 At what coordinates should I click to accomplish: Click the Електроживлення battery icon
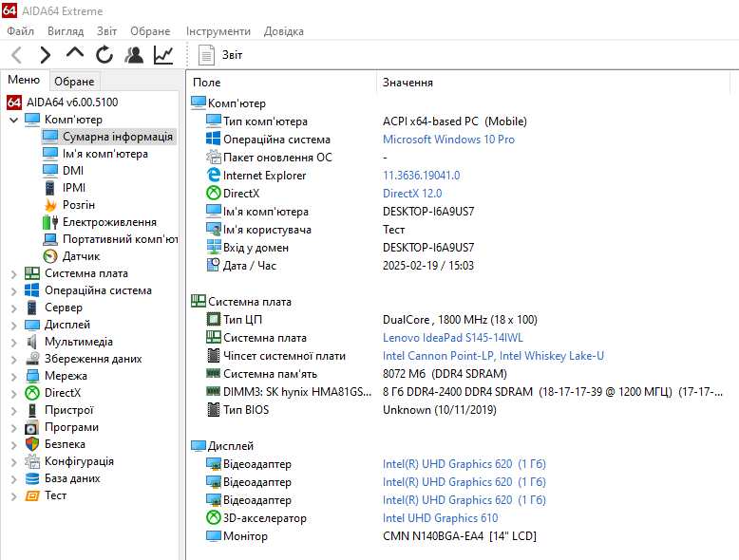(x=50, y=222)
